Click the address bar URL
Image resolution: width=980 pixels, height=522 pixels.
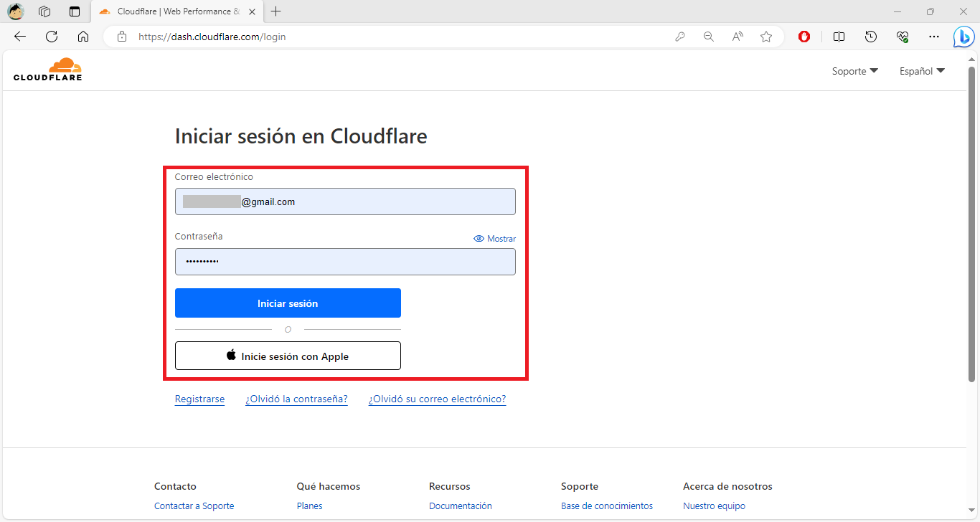(212, 37)
